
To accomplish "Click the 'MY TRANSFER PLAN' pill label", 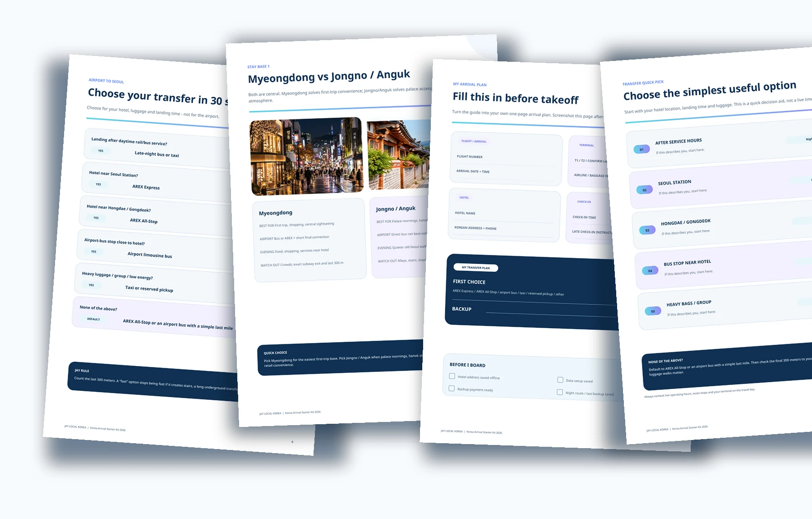I will (475, 268).
